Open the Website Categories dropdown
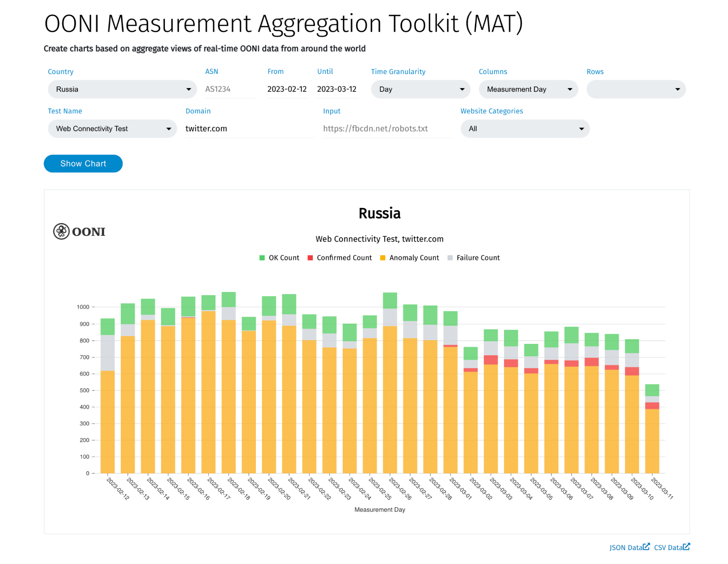This screenshot has width=728, height=564. 525,129
